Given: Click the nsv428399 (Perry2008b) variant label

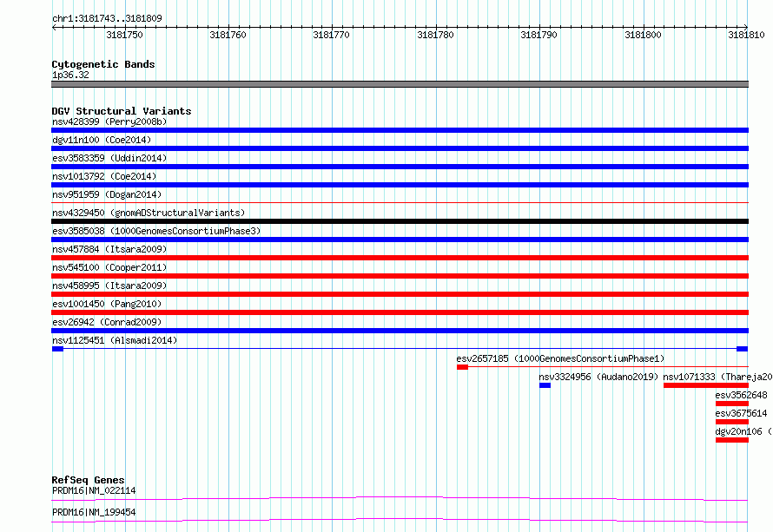Looking at the screenshot, I should [x=109, y=122].
